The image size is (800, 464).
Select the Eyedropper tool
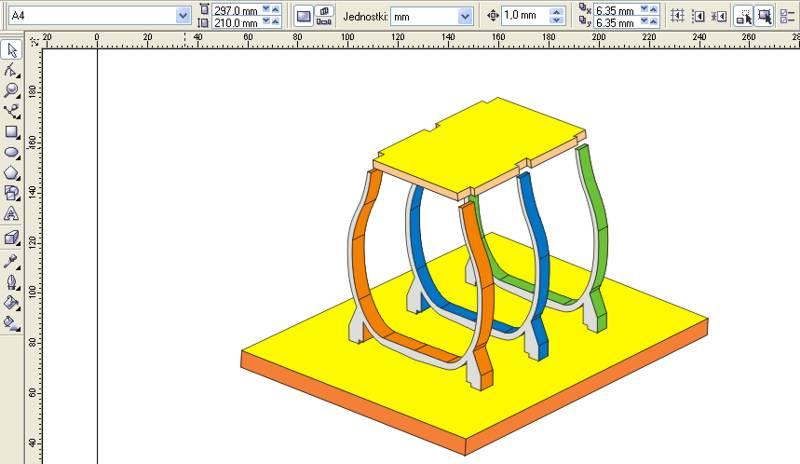click(12, 261)
